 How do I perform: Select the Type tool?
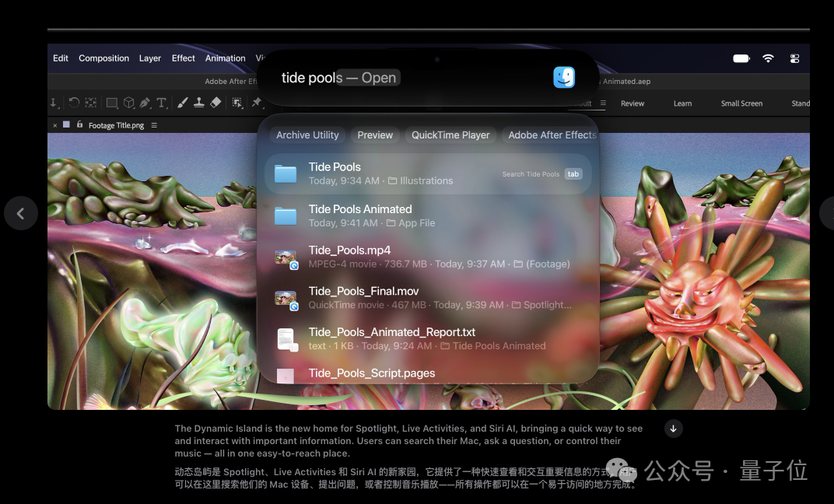coord(162,103)
